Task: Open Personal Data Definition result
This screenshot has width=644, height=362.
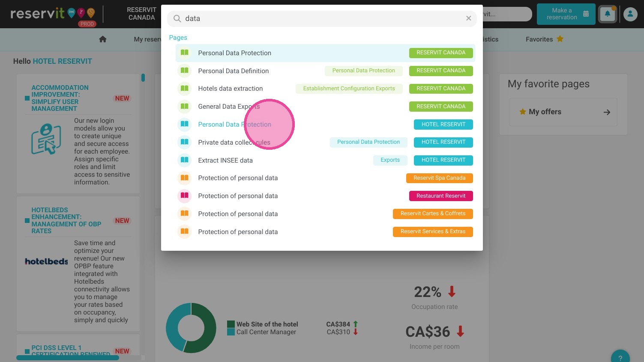Action: pyautogui.click(x=234, y=71)
